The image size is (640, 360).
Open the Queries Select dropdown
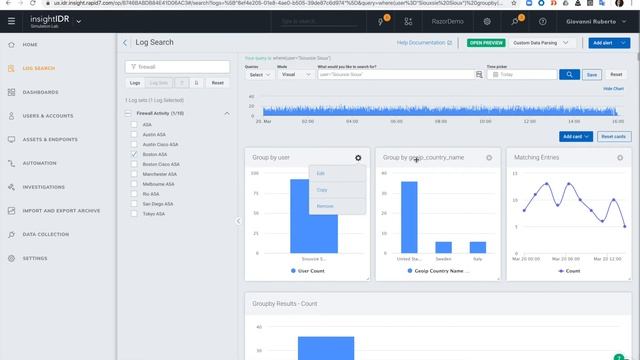[259, 75]
